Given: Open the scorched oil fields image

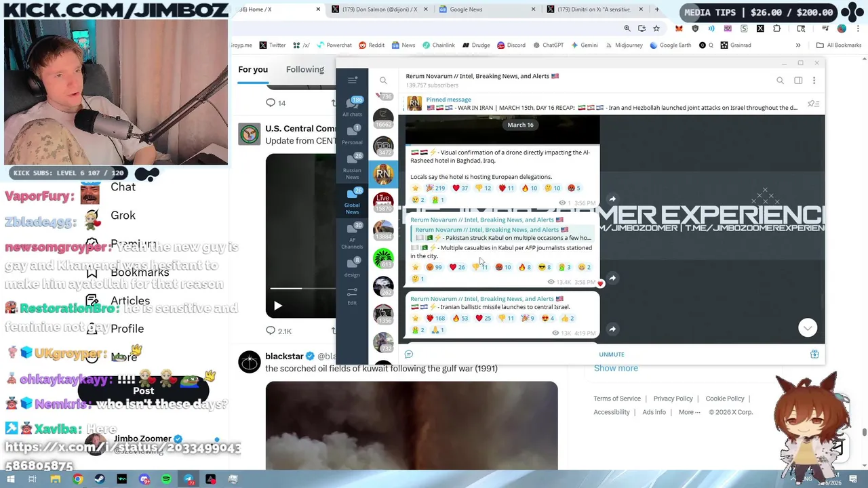Looking at the screenshot, I should point(412,426).
